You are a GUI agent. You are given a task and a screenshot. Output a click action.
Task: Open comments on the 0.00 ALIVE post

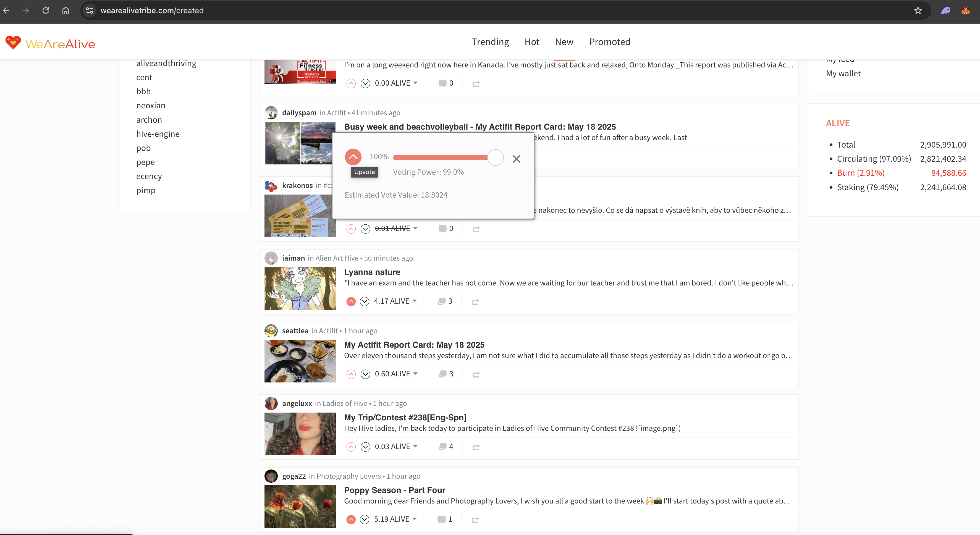click(x=446, y=83)
